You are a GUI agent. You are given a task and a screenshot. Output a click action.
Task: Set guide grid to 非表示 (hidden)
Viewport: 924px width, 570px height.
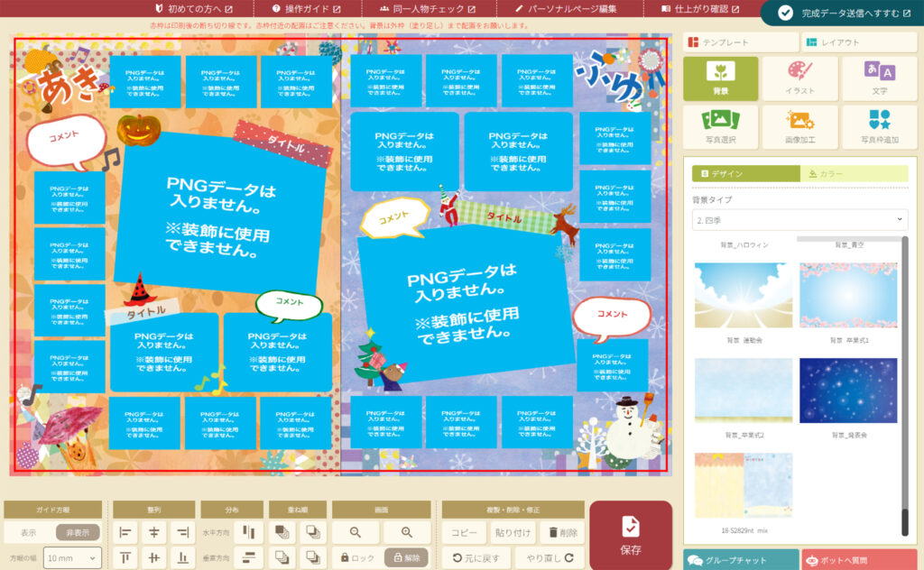(78, 532)
